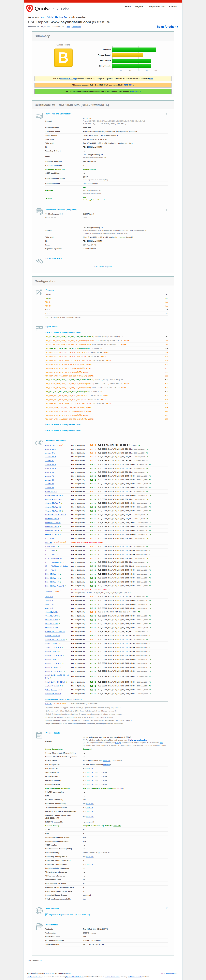The image size is (206, 980).
Task: Click the Clear cache link
Action: [x=76, y=27]
